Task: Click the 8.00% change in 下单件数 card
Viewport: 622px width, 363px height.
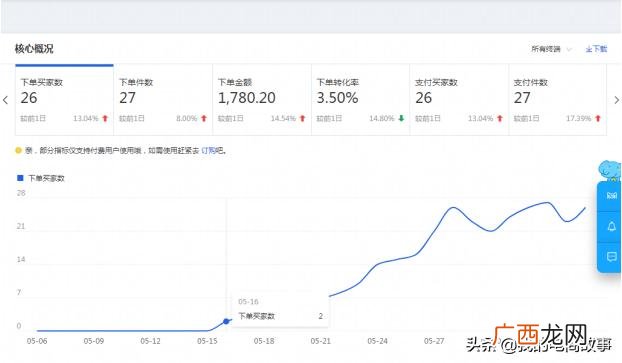Action: tap(186, 118)
